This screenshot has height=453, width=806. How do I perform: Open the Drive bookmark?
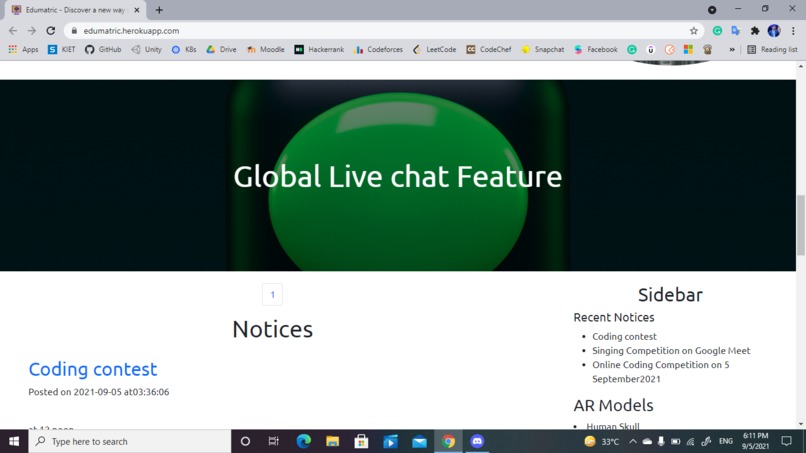coord(221,49)
